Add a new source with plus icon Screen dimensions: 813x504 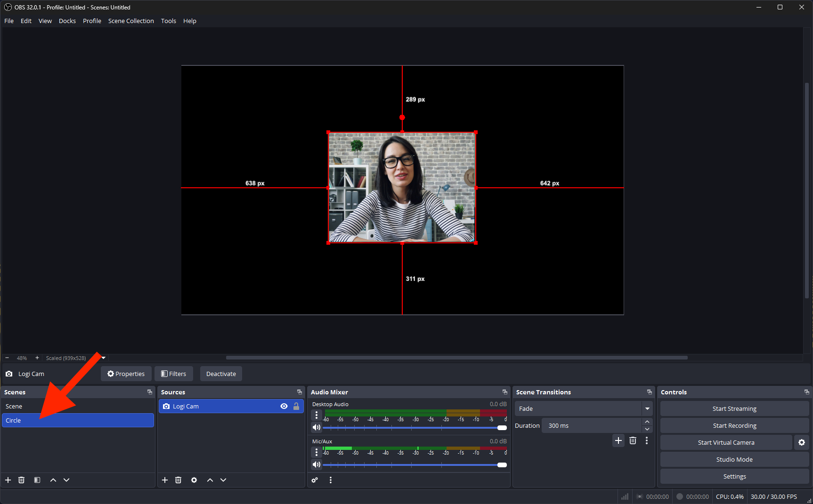(165, 480)
